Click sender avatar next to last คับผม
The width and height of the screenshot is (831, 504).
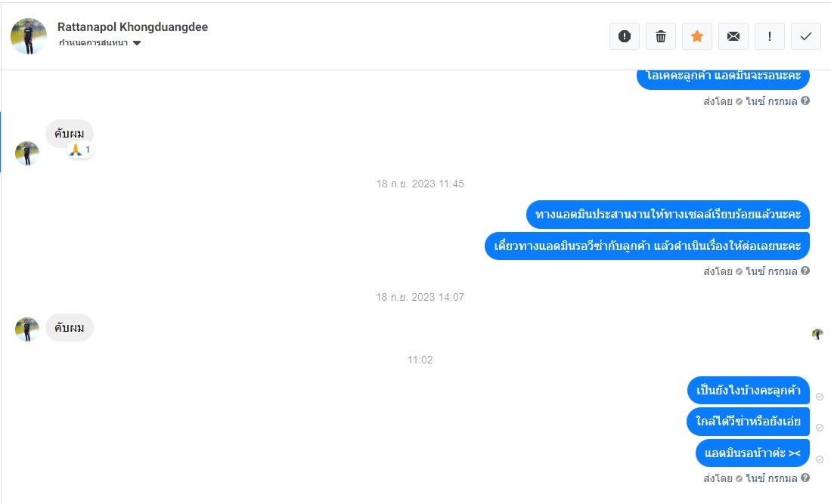[x=27, y=329]
